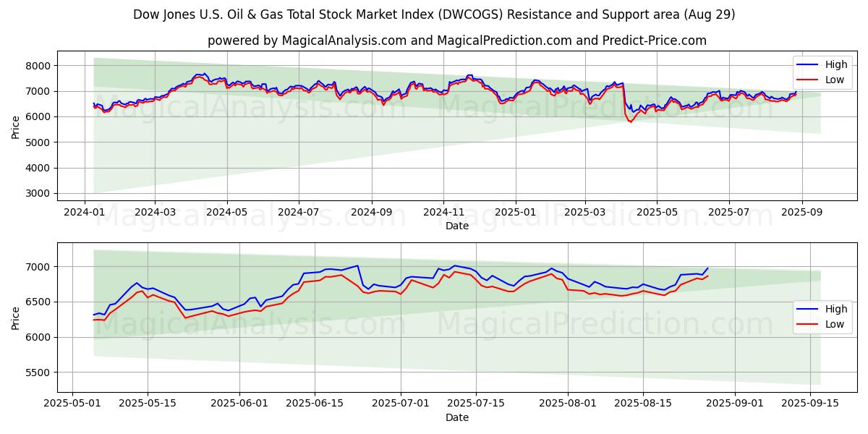Click the 'Price' y-axis label of bottom chart

[16, 318]
